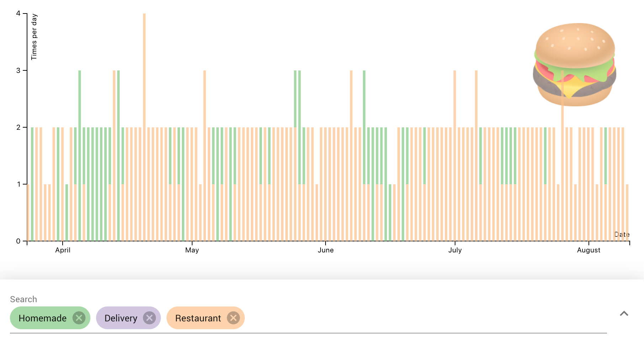Image resolution: width=644 pixels, height=342 pixels.
Task: Click the 1 tick on the vertical axis
Action: (x=18, y=184)
